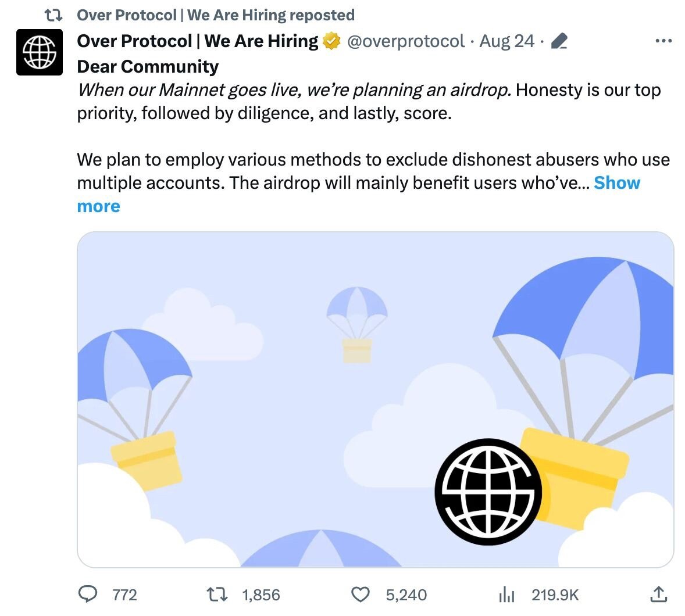The image size is (685, 616).
Task: Open the @overprotocol handle link
Action: [405, 41]
